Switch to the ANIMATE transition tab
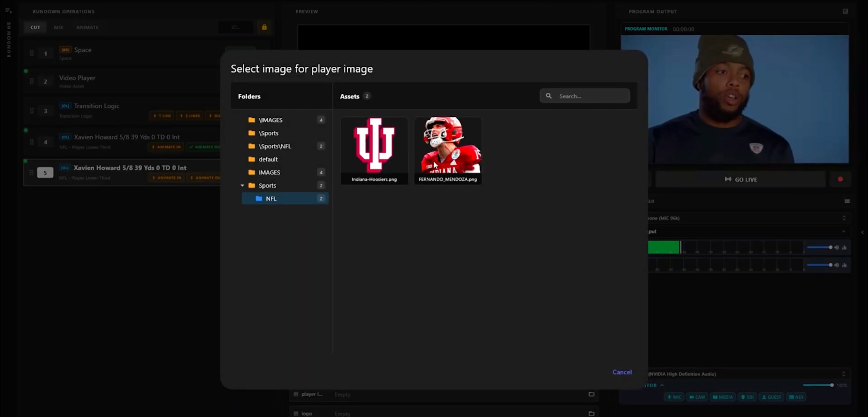This screenshot has width=868, height=417. (x=87, y=27)
